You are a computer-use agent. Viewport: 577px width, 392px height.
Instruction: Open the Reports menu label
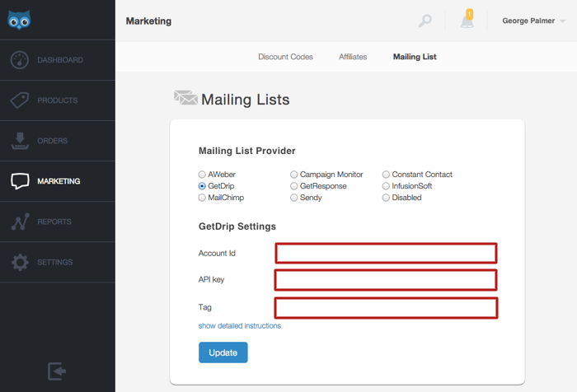coord(54,222)
